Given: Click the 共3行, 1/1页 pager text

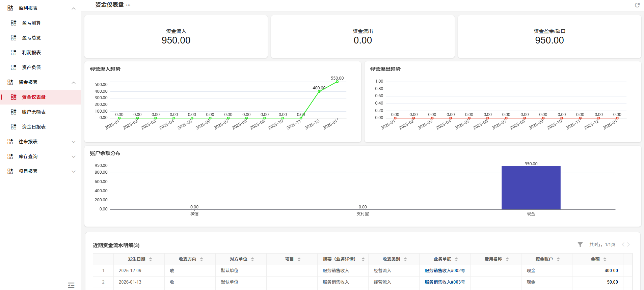Looking at the screenshot, I should point(602,244).
